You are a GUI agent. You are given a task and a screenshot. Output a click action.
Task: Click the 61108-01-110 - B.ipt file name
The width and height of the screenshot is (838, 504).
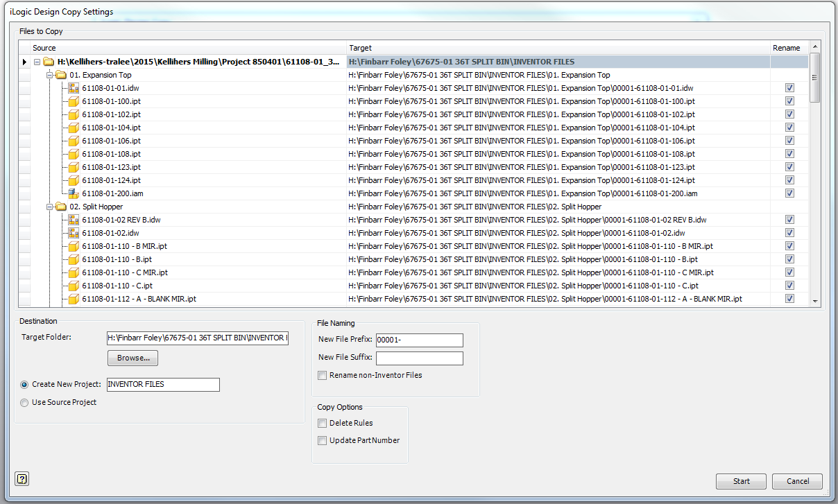pyautogui.click(x=117, y=259)
